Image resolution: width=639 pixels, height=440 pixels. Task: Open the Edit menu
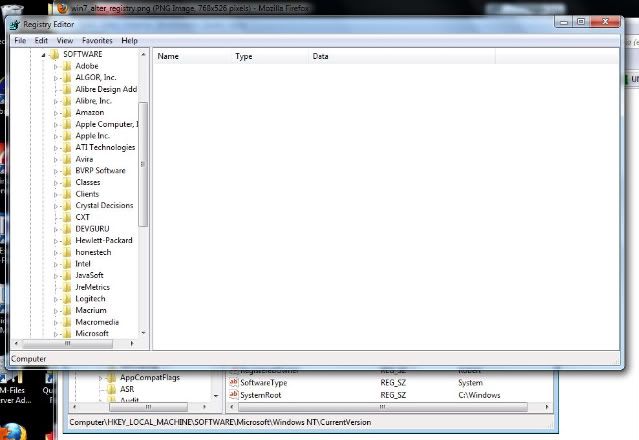(x=41, y=40)
